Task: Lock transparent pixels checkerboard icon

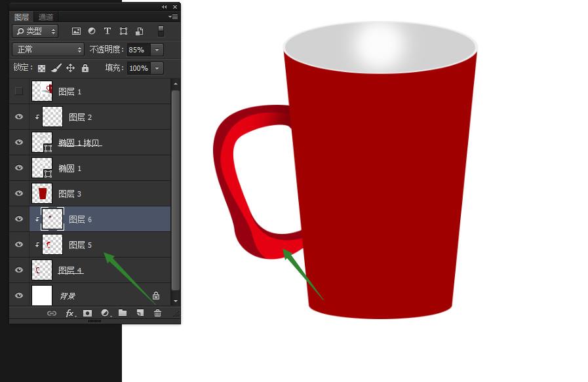Action: coord(41,68)
